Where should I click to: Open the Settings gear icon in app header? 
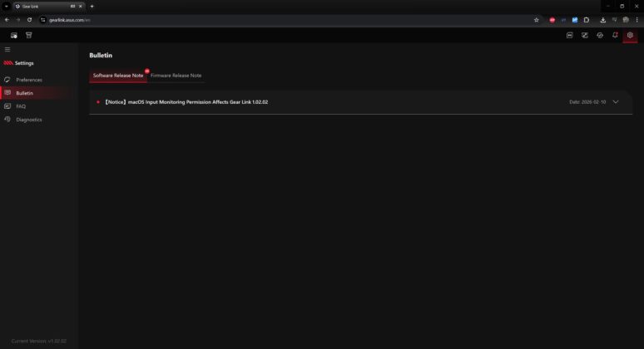pos(630,35)
